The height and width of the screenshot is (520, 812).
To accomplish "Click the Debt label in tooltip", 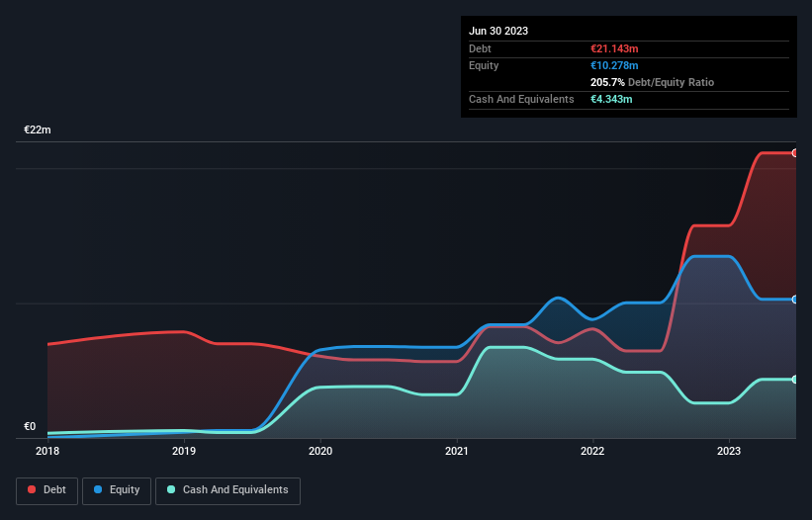I will pos(480,48).
